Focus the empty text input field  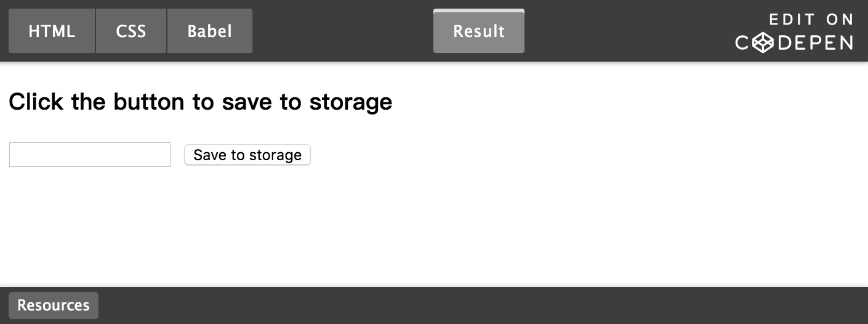(90, 155)
